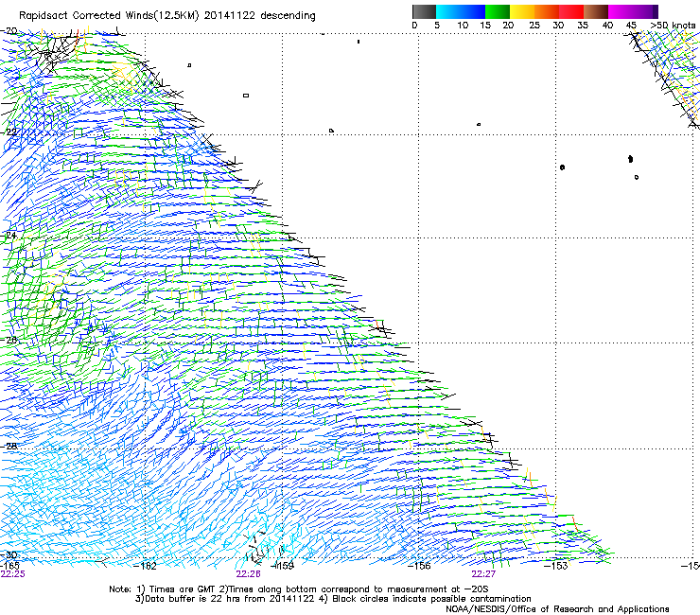Click the -28 latitude label

[x=9, y=447]
